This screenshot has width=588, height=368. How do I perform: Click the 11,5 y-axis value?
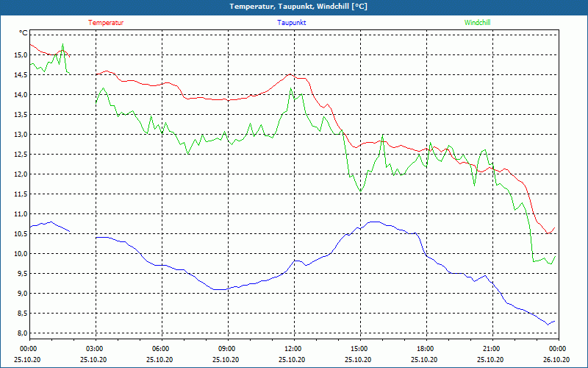[x=21, y=194]
